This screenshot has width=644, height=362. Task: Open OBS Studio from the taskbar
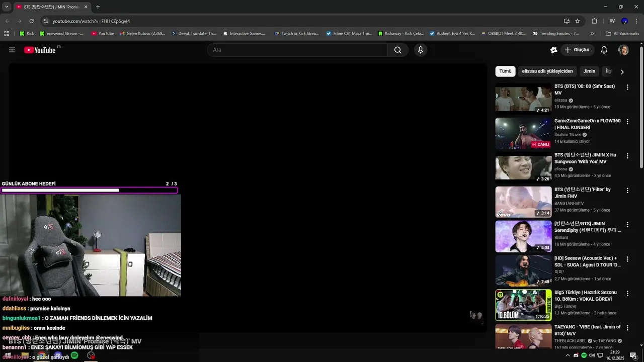91,355
